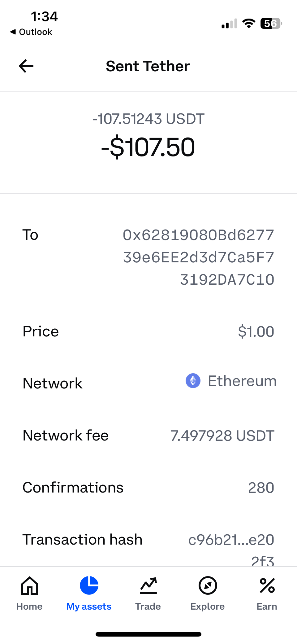Tap the Explore compass icon
Screen dimensions: 297x644
point(208,585)
